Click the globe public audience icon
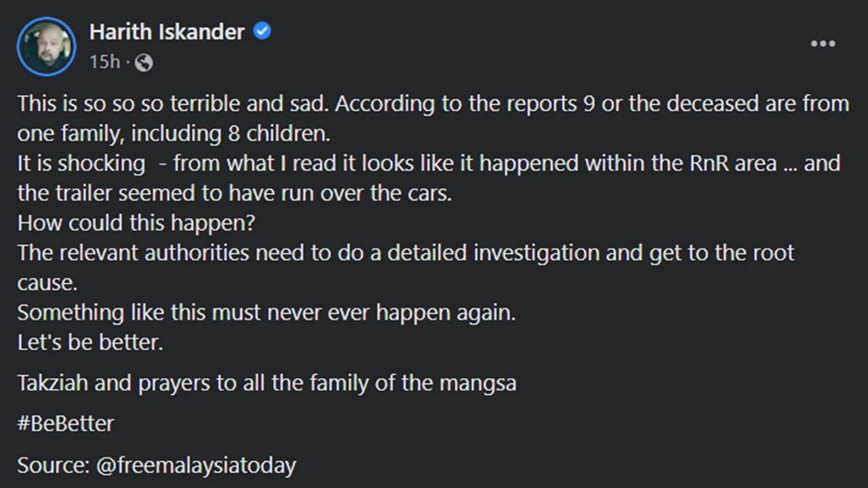The height and width of the screenshot is (488, 868). 144,63
